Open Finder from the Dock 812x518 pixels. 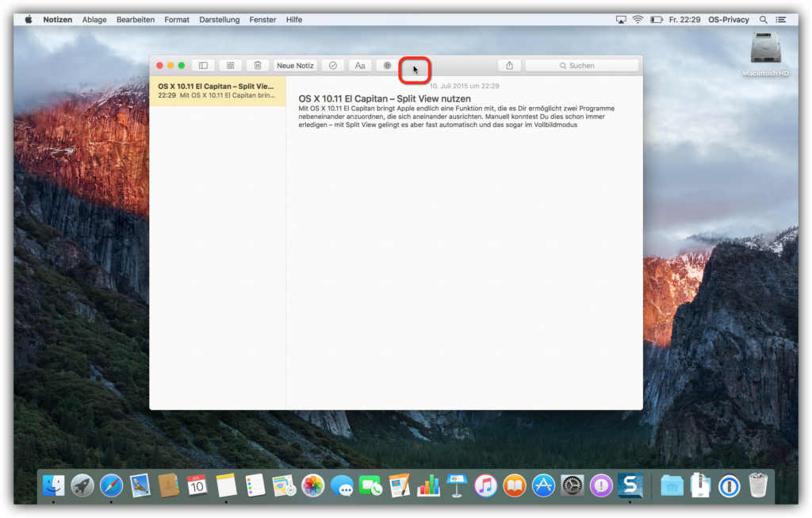53,486
